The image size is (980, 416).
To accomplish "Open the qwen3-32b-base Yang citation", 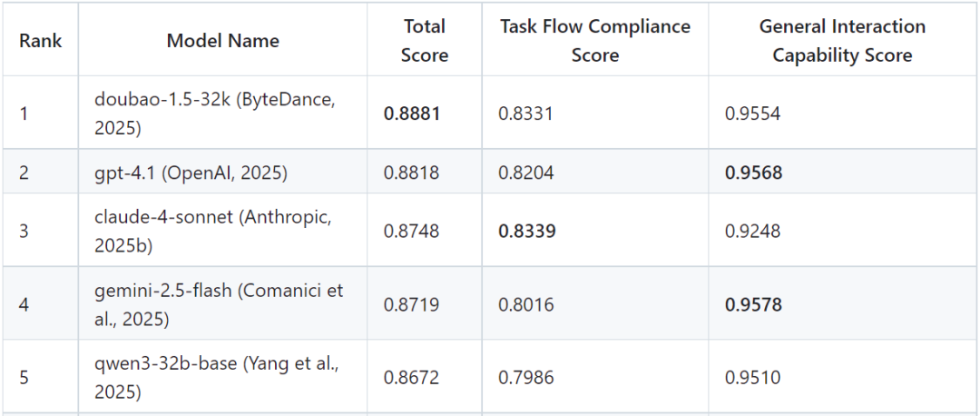I will [218, 377].
